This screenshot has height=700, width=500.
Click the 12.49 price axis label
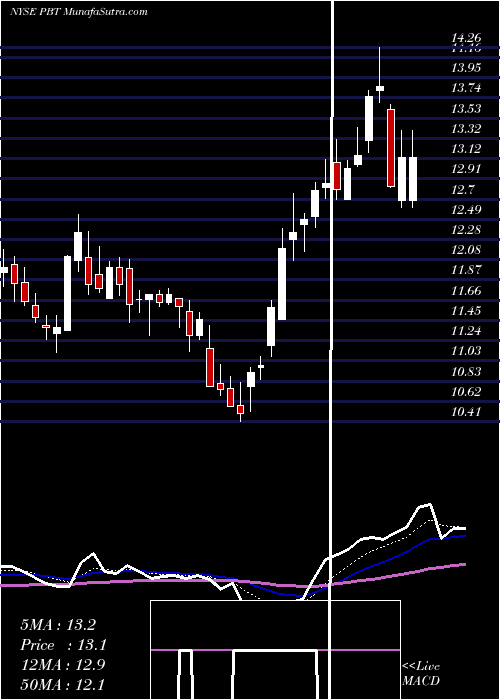[x=467, y=209]
